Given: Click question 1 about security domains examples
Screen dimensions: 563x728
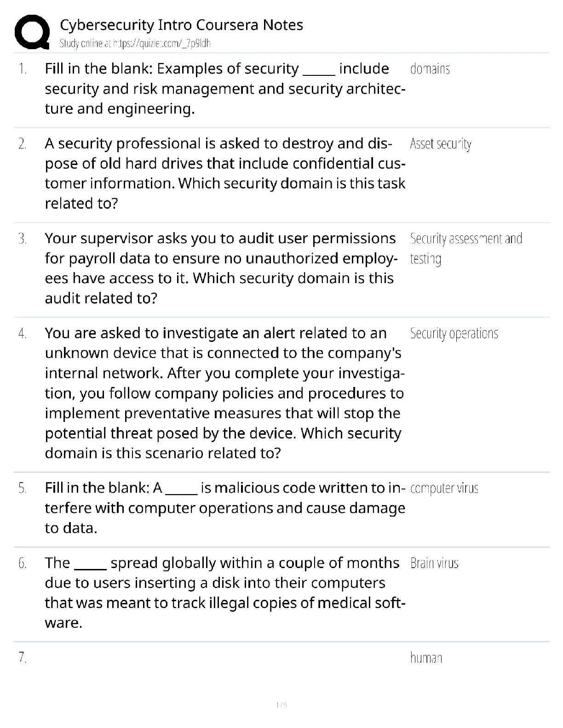Looking at the screenshot, I should (x=224, y=89).
